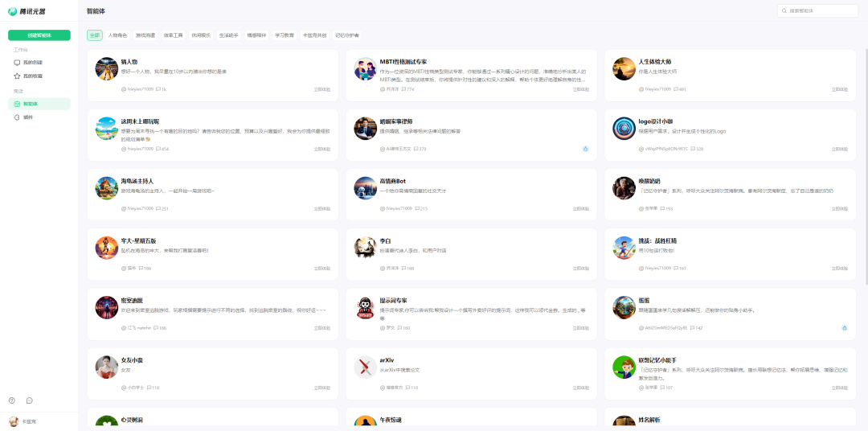Image resolution: width=868 pixels, height=431 pixels.
Task: Click 立即体验 on the 密室逃脱 card
Action: 322,328
